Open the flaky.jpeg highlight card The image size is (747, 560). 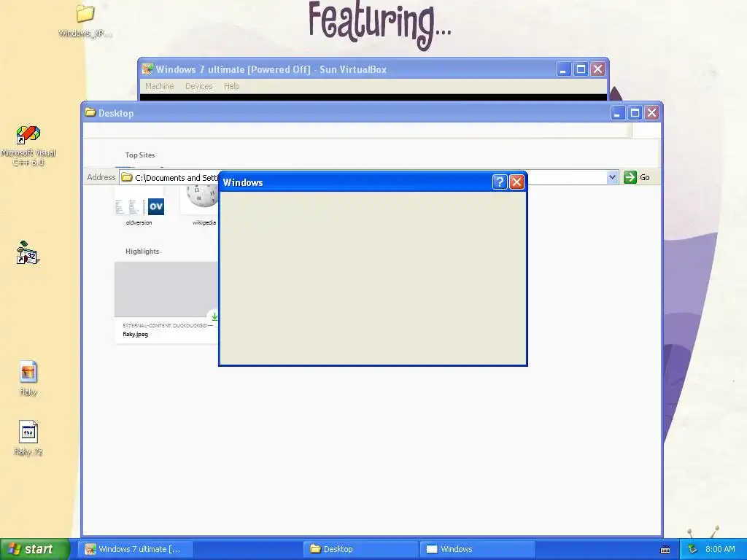[x=166, y=301]
